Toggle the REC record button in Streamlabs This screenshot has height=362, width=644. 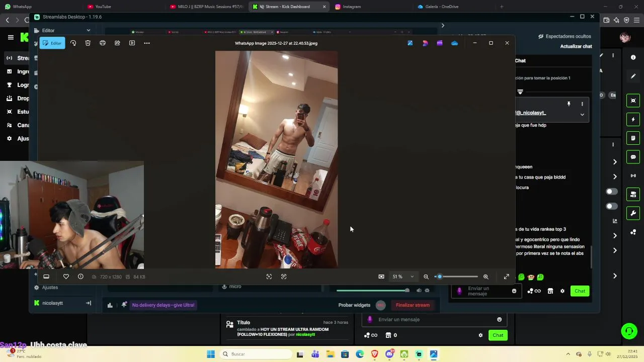click(x=381, y=305)
